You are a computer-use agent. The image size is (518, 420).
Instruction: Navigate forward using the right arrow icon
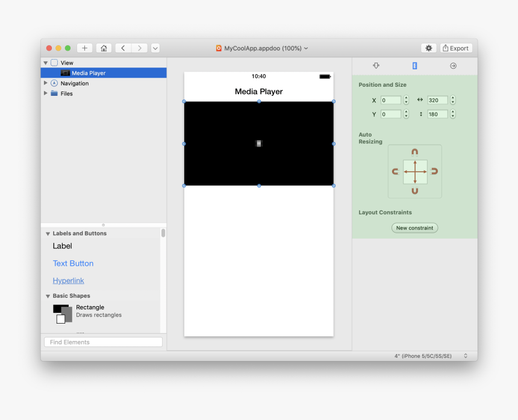(x=139, y=48)
